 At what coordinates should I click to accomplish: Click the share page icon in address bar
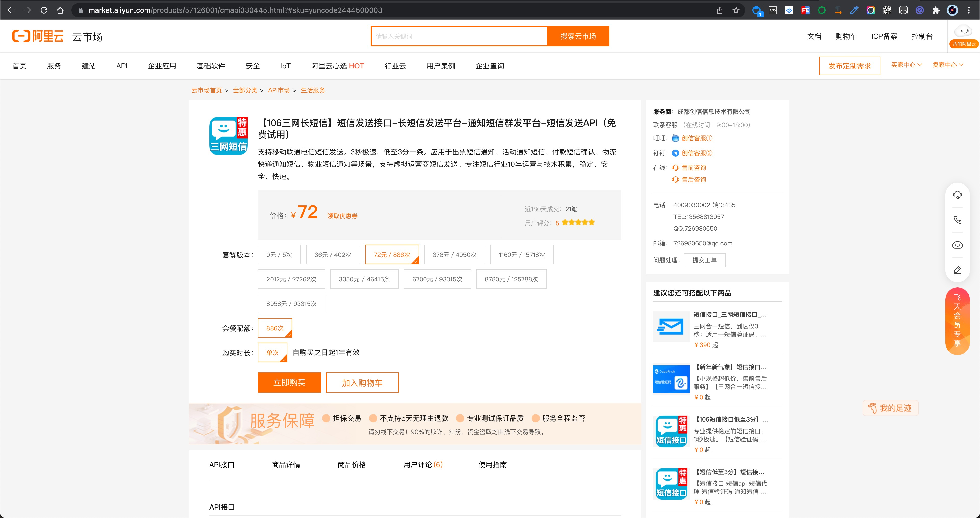tap(719, 10)
